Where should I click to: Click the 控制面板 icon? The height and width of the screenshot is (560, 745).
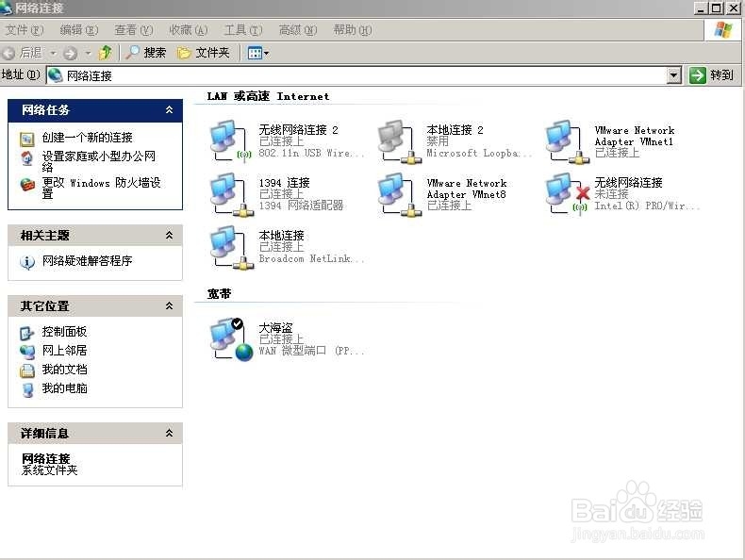pyautogui.click(x=26, y=333)
